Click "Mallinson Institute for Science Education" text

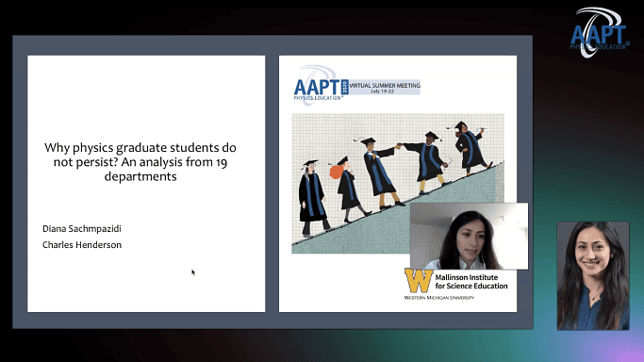click(x=471, y=282)
